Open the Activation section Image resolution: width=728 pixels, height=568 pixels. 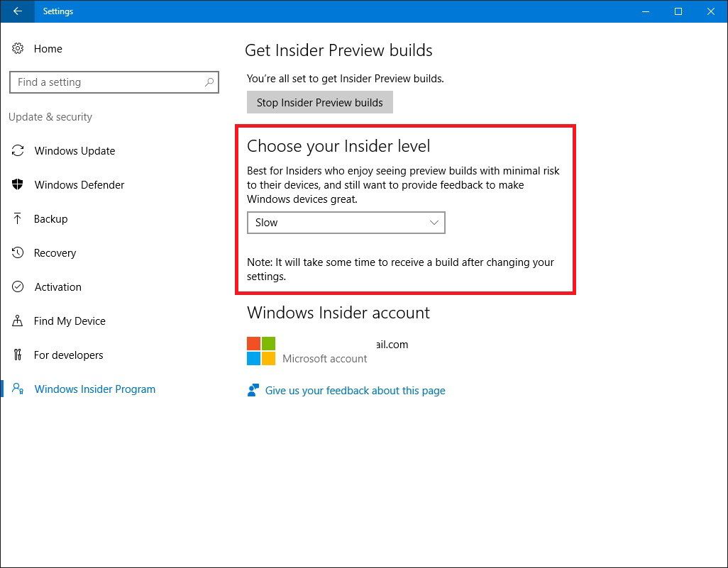[58, 286]
